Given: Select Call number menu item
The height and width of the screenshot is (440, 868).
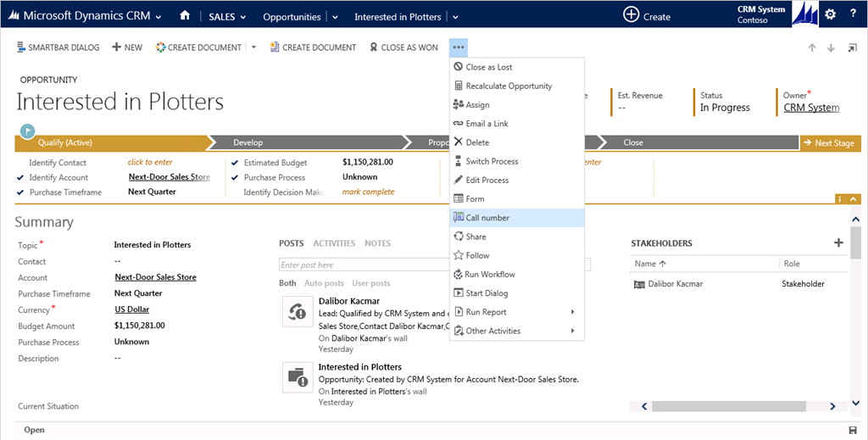Looking at the screenshot, I should click(x=516, y=218).
